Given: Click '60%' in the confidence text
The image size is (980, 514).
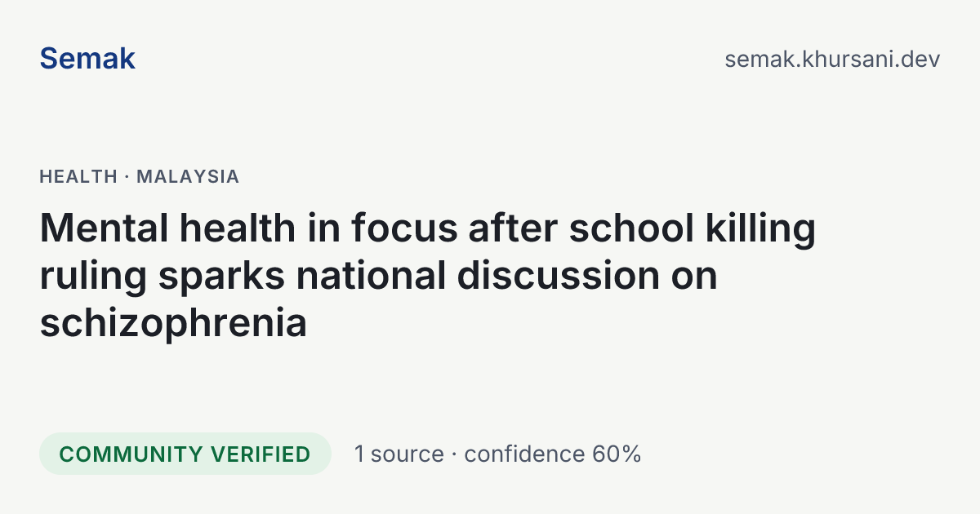Looking at the screenshot, I should 613,454.
